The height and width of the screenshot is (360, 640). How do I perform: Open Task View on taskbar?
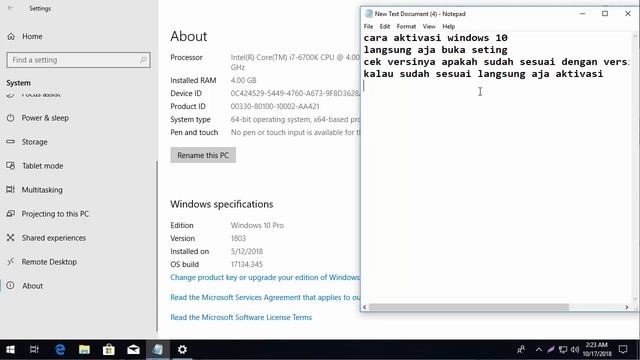[x=34, y=349]
